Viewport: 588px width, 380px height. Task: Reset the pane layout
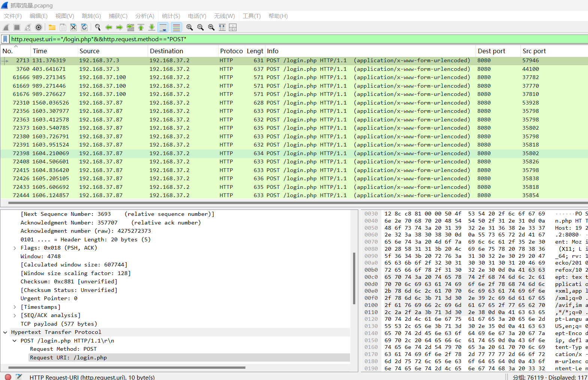(x=233, y=27)
